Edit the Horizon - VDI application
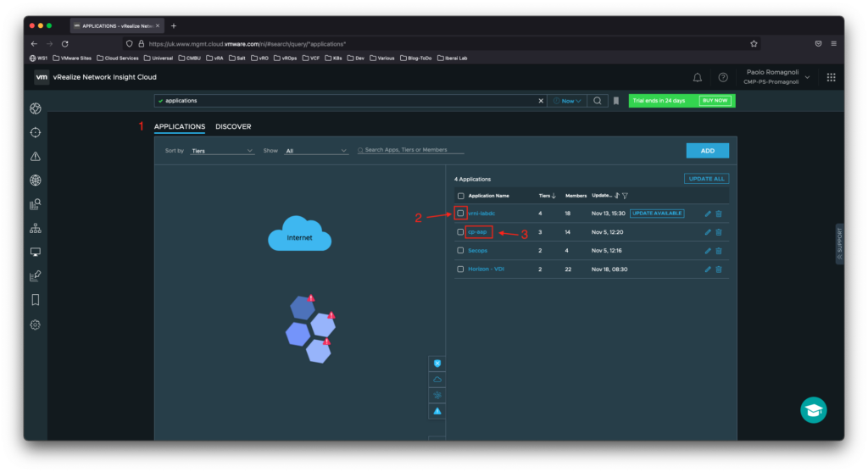868x472 pixels. pyautogui.click(x=708, y=269)
